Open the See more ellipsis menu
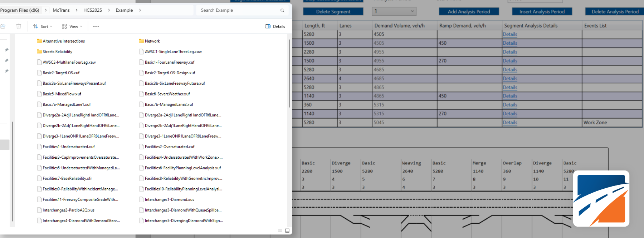This screenshot has width=644, height=238. [96, 26]
